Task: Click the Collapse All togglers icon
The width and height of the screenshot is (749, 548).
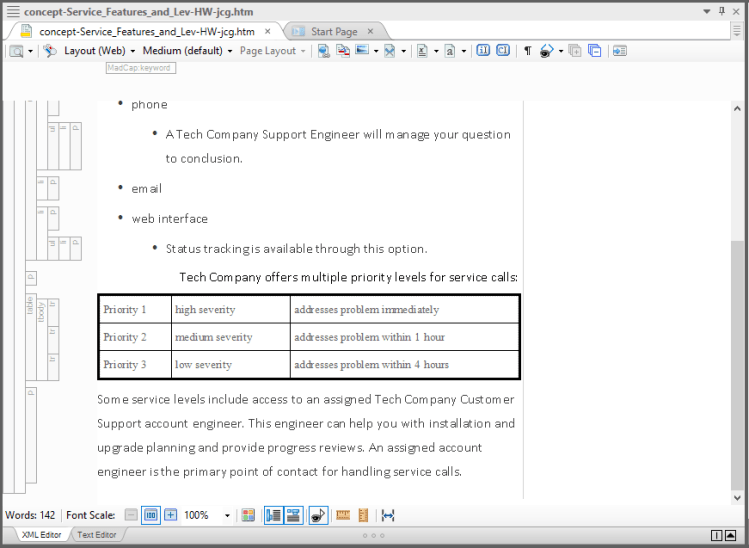Action: pyautogui.click(x=595, y=51)
